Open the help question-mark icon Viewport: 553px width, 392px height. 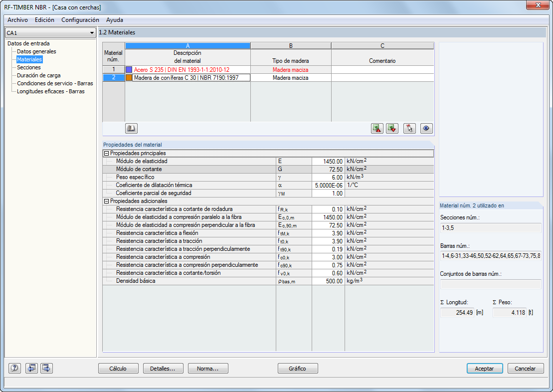(x=14, y=369)
